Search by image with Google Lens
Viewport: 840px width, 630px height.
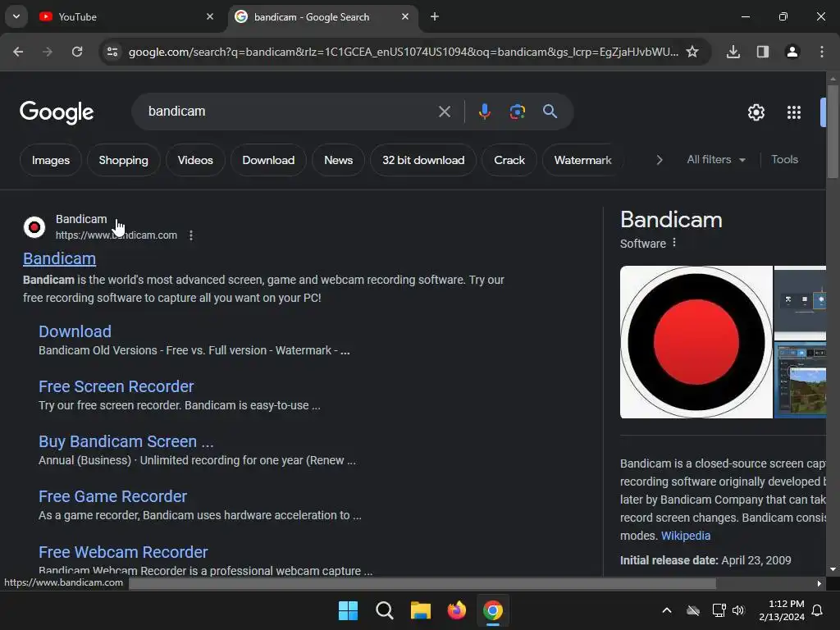pos(518,112)
